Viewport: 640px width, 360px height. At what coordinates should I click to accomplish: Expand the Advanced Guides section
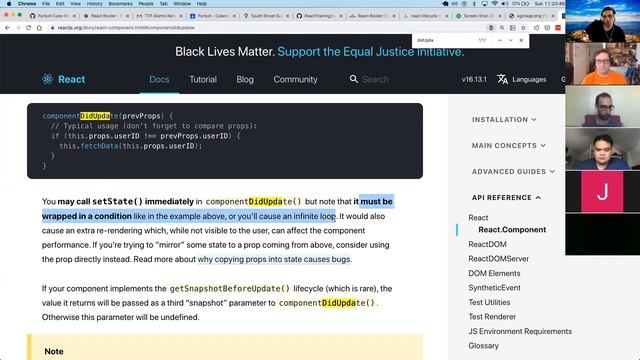[x=513, y=172]
